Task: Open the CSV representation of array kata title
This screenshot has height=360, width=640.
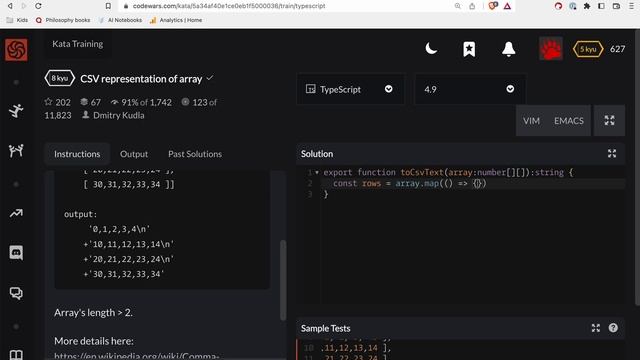Action: click(141, 79)
